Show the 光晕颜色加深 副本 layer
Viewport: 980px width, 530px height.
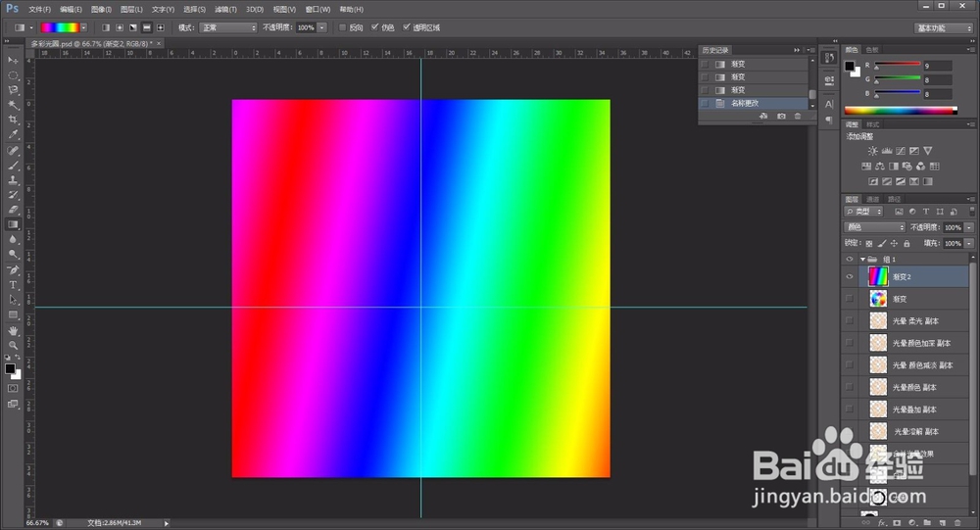click(850, 343)
